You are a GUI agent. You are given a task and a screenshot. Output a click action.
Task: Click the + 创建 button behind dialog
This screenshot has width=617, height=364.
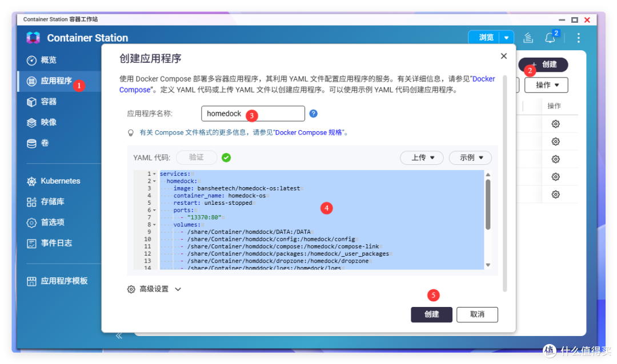(543, 64)
